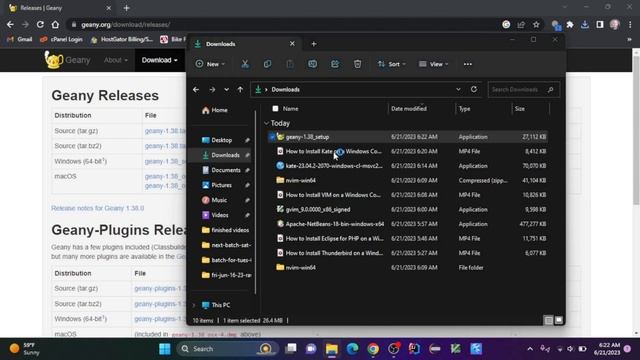
Task: Open Chrome downloads icon
Action: coord(584,24)
